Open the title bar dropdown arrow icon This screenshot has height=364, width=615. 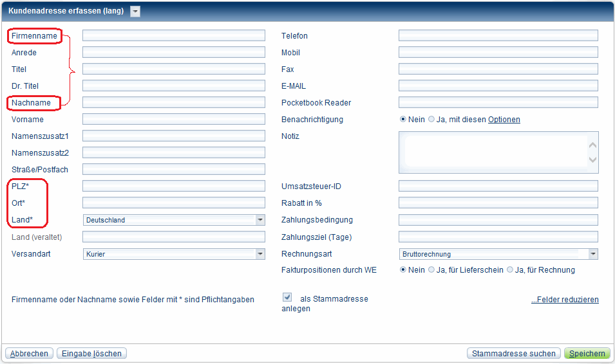(x=135, y=11)
